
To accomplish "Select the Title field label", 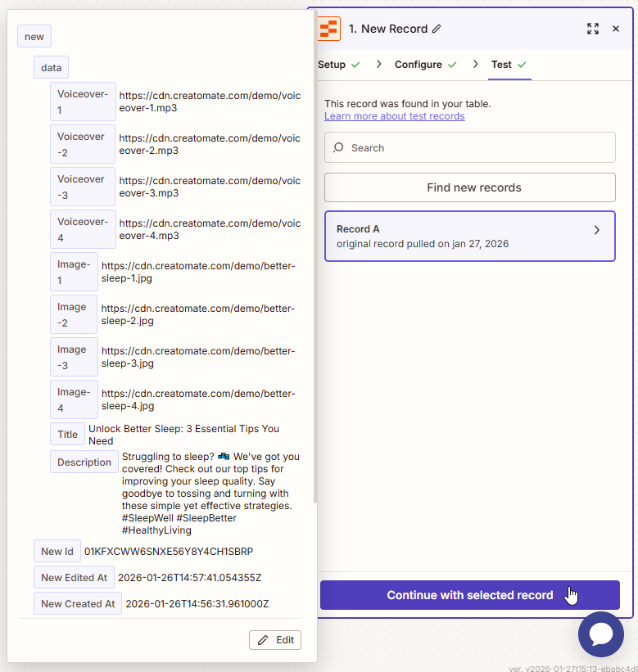I will (x=67, y=435).
